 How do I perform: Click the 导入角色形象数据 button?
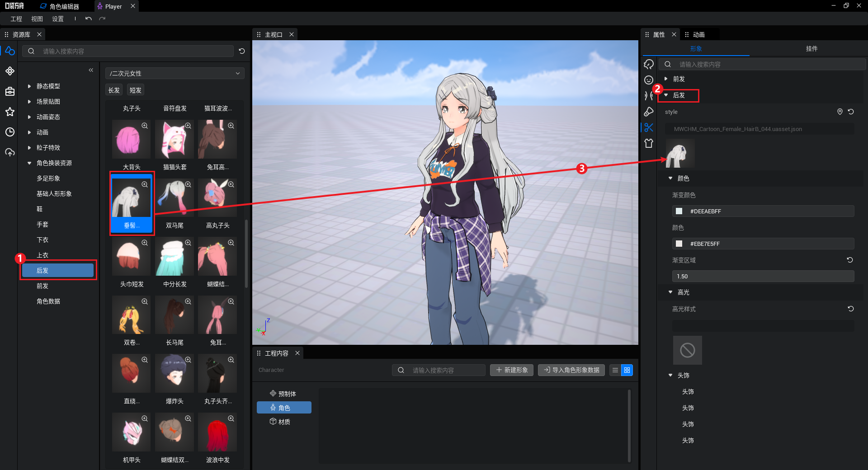tap(571, 370)
